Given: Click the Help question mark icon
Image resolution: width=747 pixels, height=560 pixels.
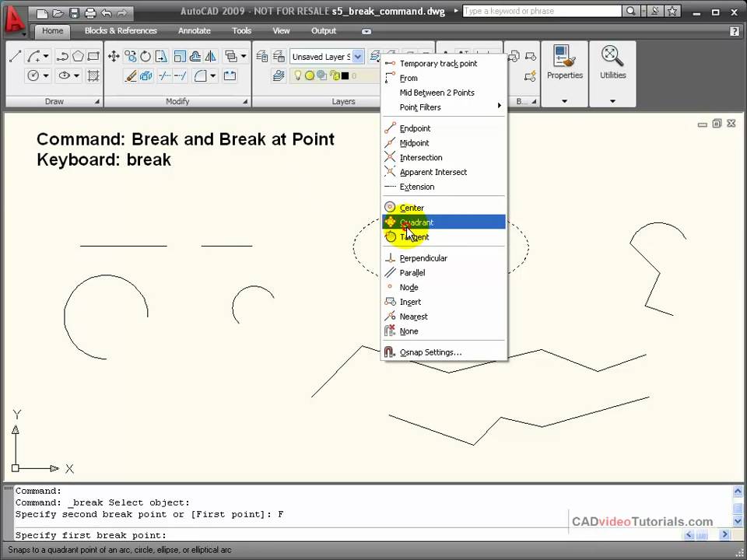Looking at the screenshot, I should [x=734, y=31].
